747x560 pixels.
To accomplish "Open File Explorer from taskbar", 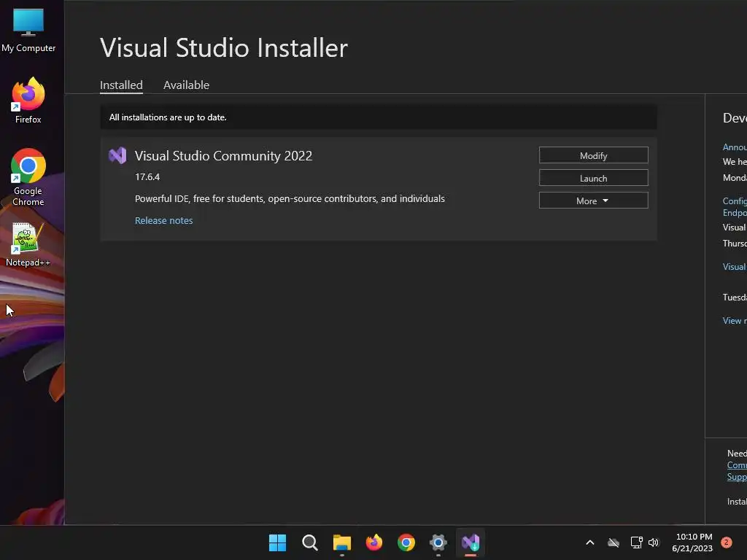I will tap(341, 542).
